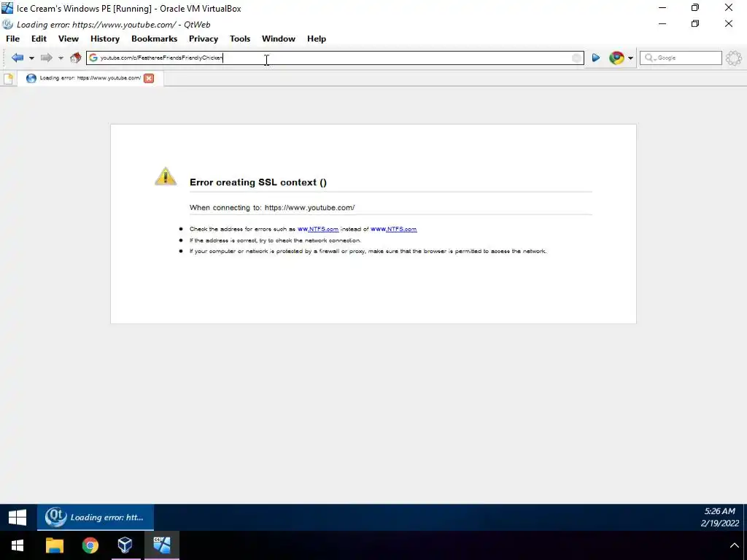Screen dimensions: 747x560
Task: Click the ww.NTFS.com link
Action: 318,229
